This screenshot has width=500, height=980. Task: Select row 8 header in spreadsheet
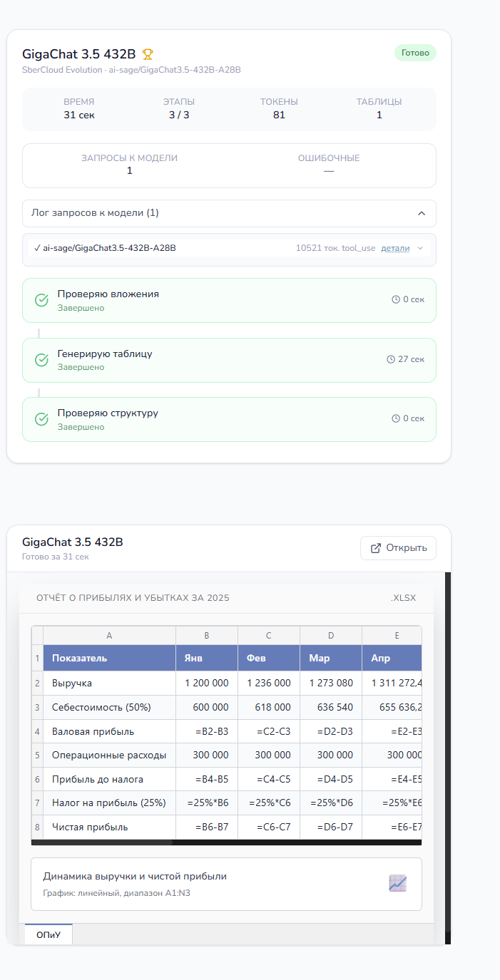point(37,827)
